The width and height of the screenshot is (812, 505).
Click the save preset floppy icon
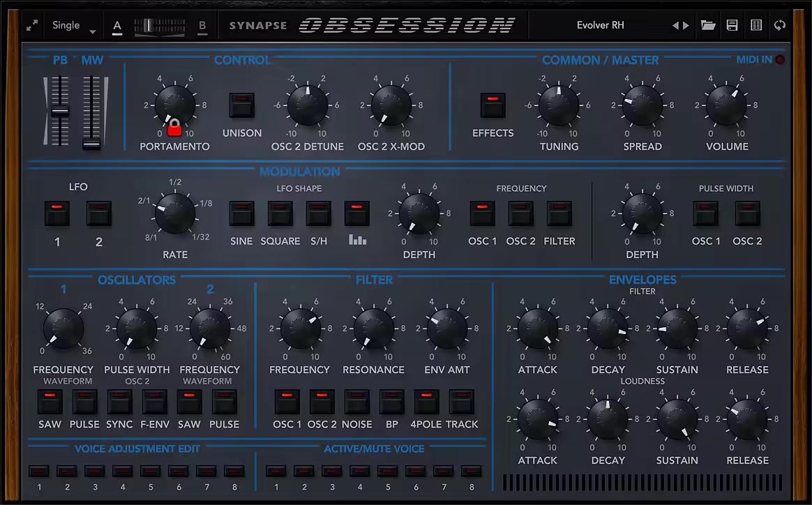click(x=732, y=26)
